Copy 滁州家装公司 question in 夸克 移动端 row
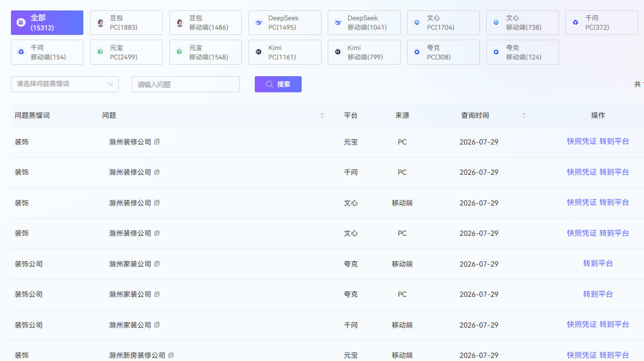Viewport: 644px width, 361px height. (157, 264)
